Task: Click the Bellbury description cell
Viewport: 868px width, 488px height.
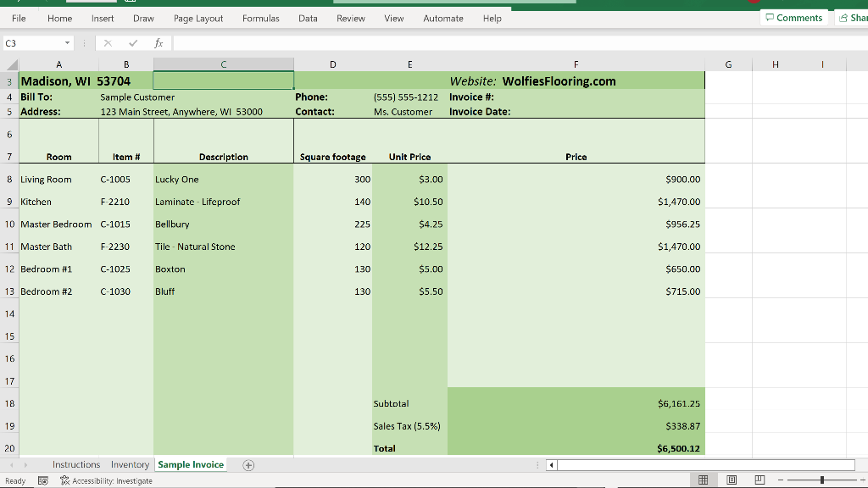Action: (172, 224)
